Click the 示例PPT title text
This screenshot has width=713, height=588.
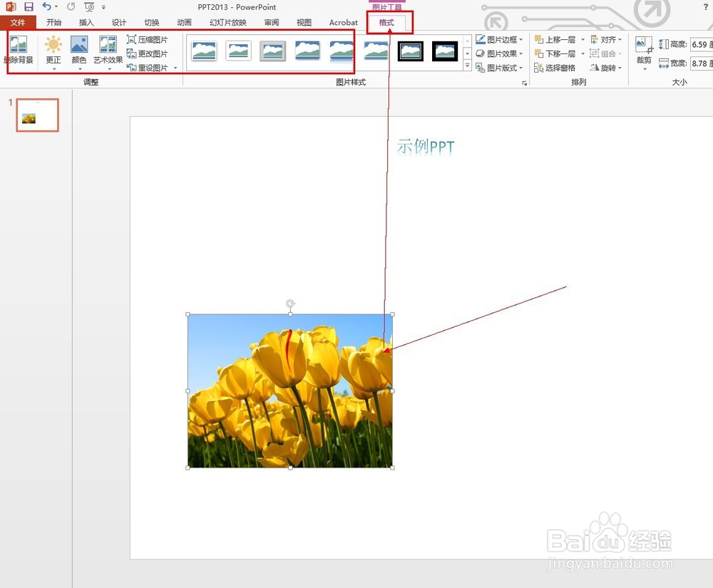point(426,147)
